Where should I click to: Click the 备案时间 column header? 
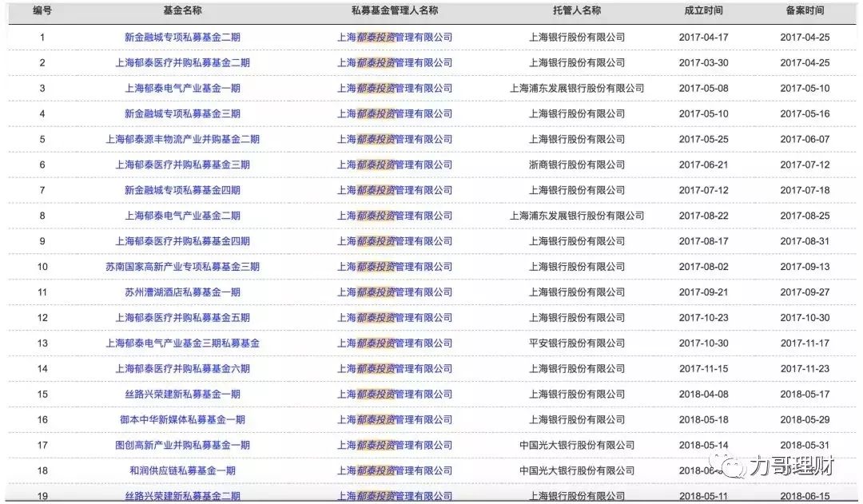point(805,11)
